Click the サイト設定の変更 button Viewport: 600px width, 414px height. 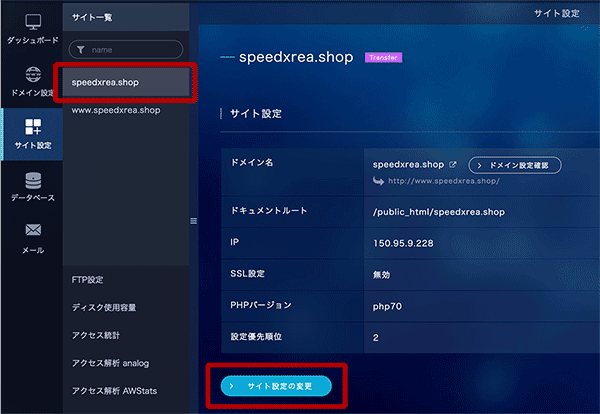point(276,386)
